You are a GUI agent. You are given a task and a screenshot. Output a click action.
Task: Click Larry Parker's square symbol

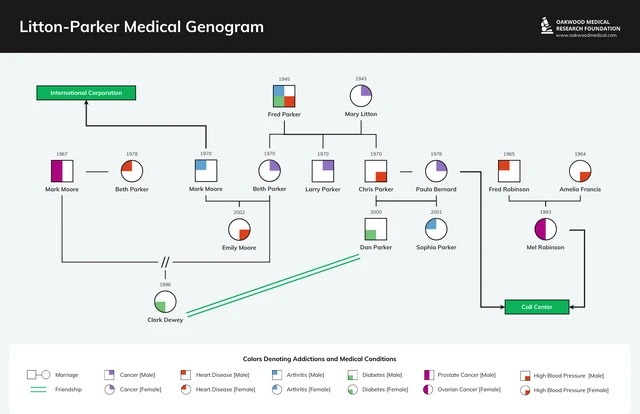pos(323,171)
